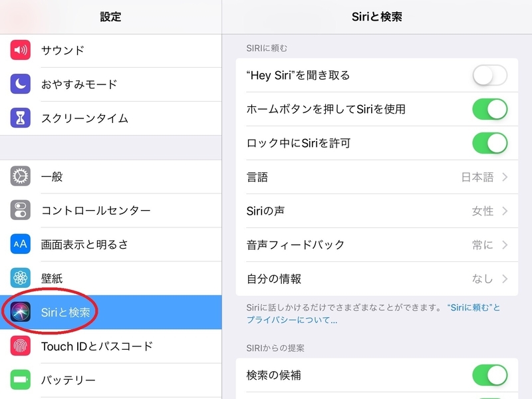Click the コントロールセンター toggle-sliders icon
Viewport: 532px width, 399px height.
point(20,210)
